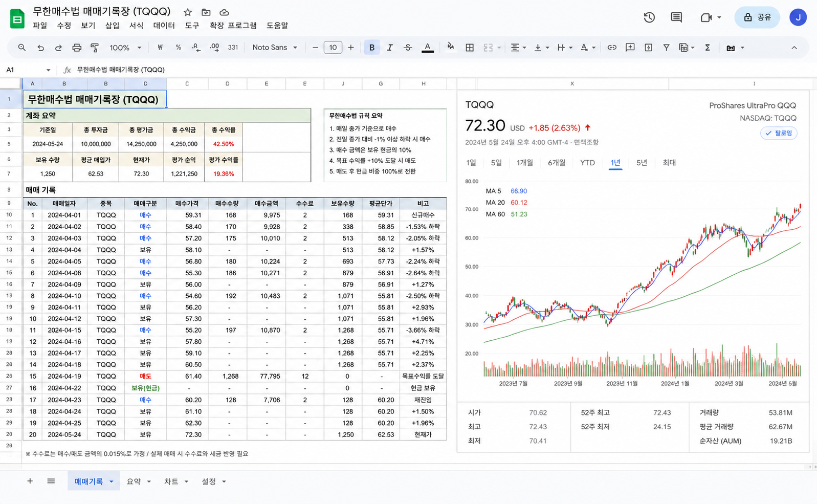Toggle the 팔로잉 follow button for TQQQ

coord(779,133)
